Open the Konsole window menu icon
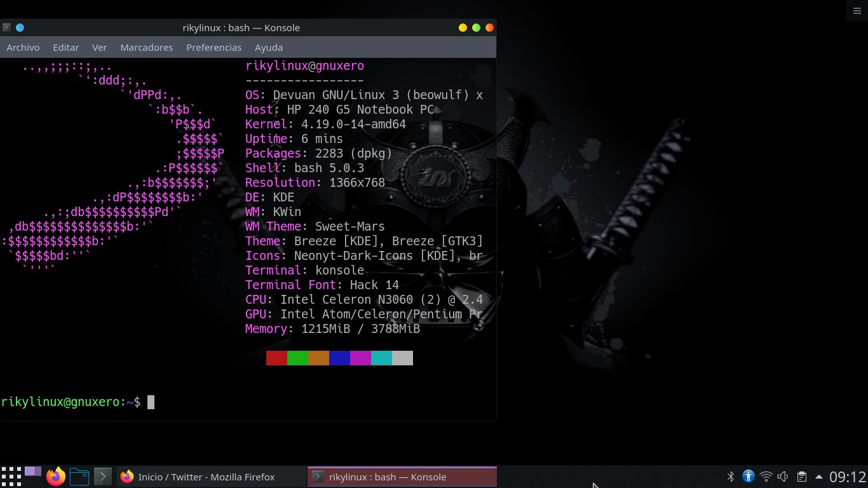868x488 pixels. tap(6, 27)
